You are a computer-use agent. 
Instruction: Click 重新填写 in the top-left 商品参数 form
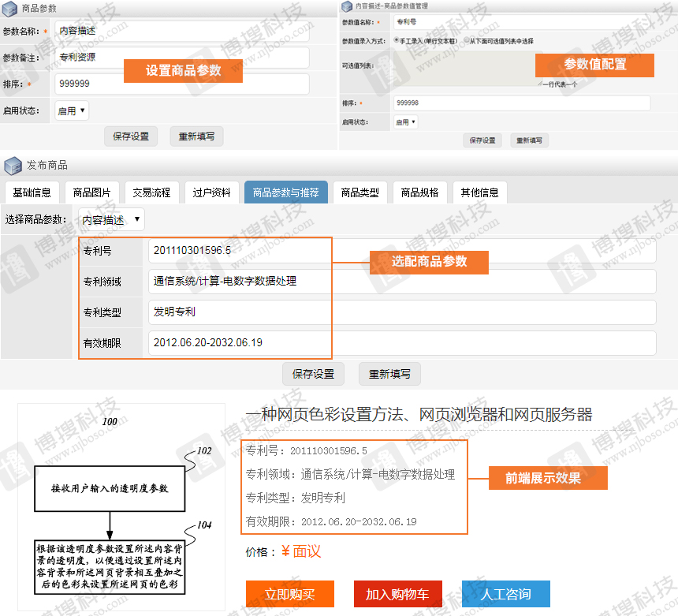click(x=196, y=136)
